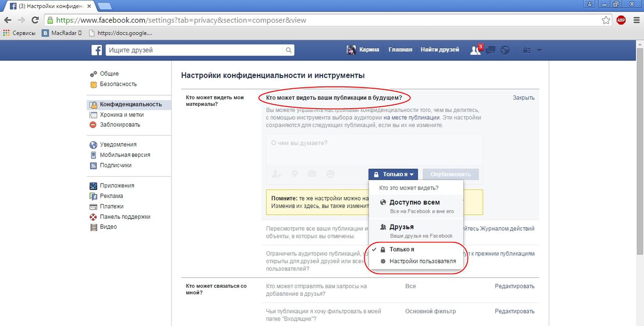The width and height of the screenshot is (644, 326).
Task: Open the Adblock Plus extension icon
Action: point(621,20)
